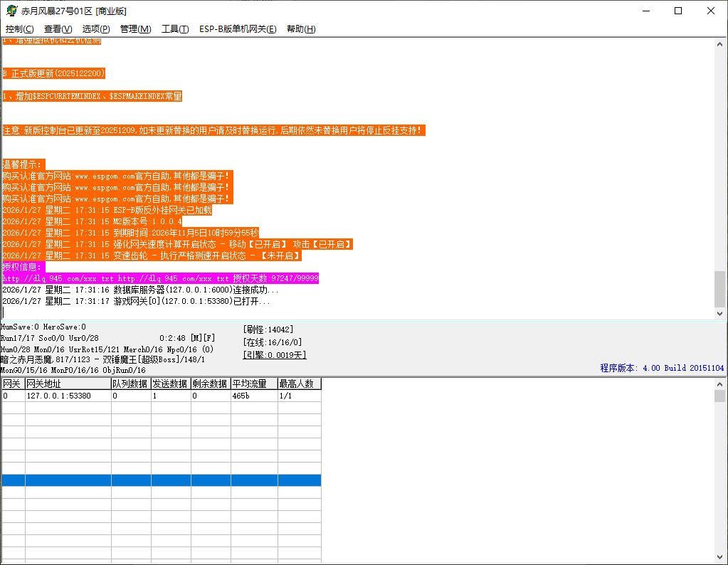This screenshot has width=728, height=565.
Task: Open the 工具(T) menu
Action: pyautogui.click(x=175, y=29)
